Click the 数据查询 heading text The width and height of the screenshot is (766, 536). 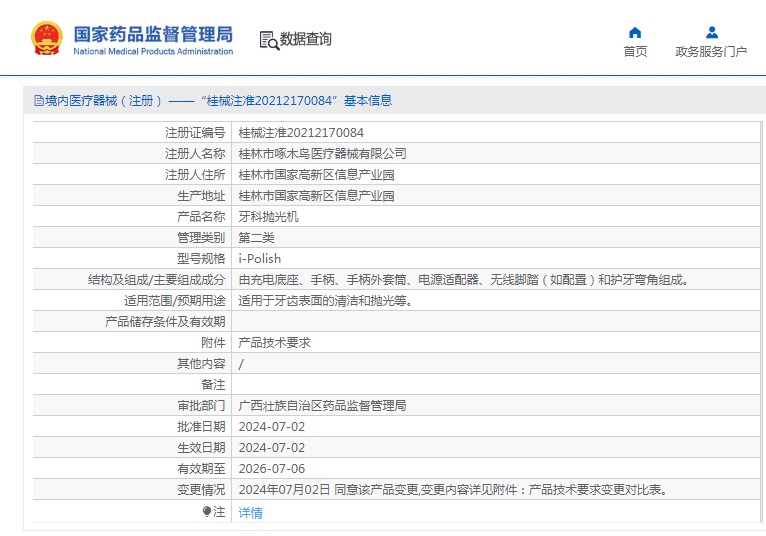[306, 39]
